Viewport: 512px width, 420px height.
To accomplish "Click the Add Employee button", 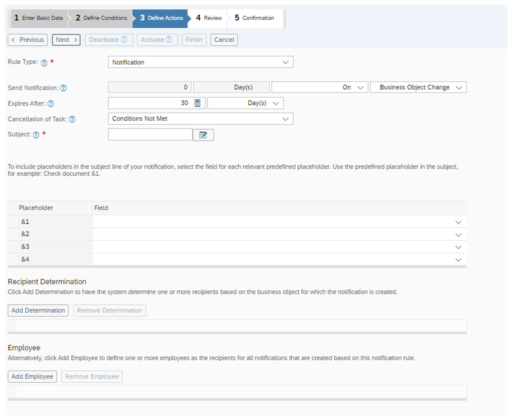I will [x=32, y=377].
